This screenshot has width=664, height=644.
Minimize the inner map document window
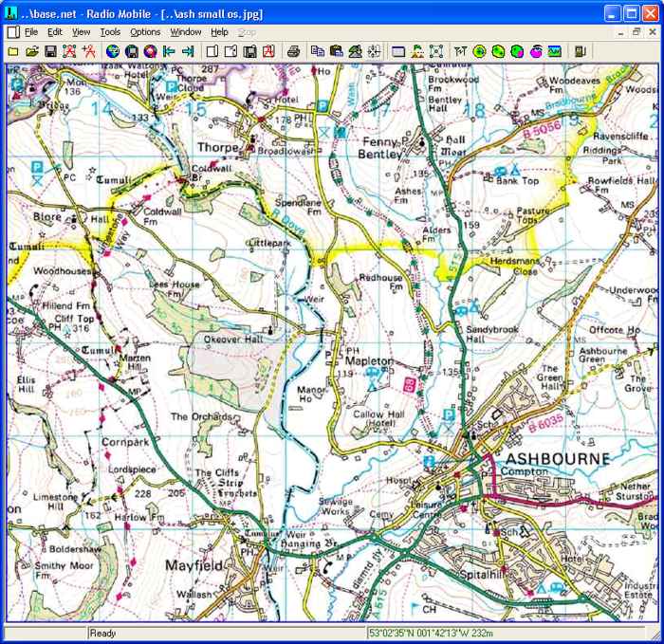click(620, 32)
